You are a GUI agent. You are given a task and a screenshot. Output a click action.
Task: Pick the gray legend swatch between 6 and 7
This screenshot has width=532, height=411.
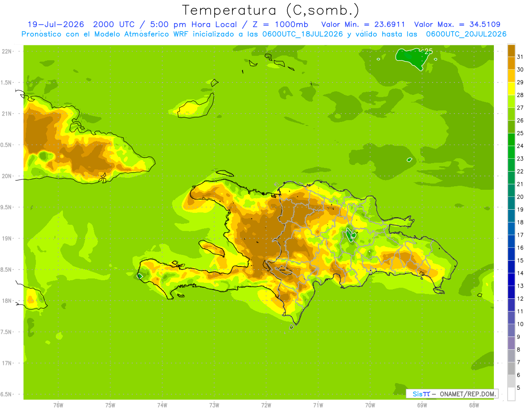tap(511, 368)
